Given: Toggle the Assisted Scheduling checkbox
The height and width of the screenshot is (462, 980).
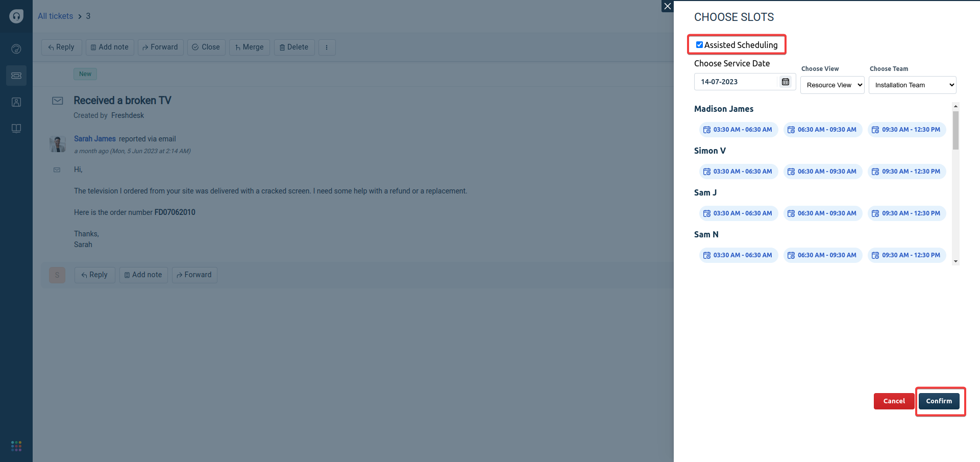Looking at the screenshot, I should 699,45.
